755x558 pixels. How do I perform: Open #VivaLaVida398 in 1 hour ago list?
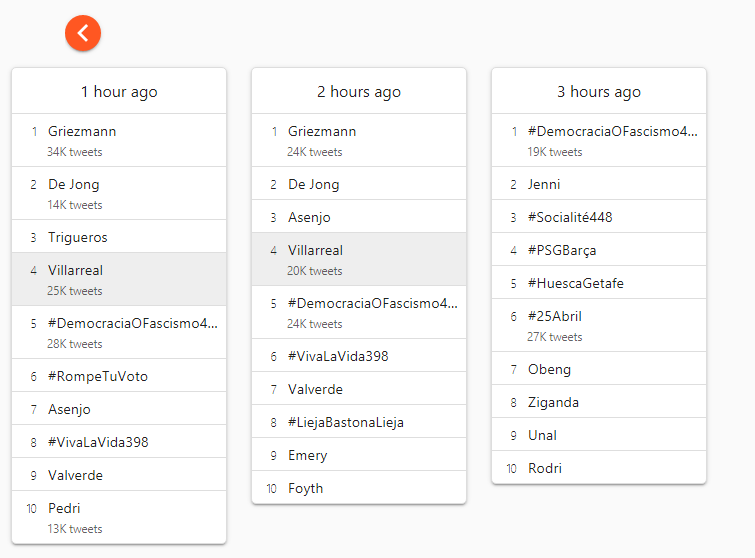(98, 442)
